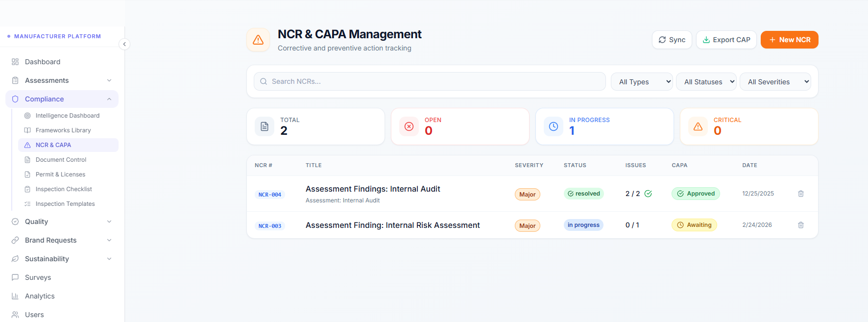The image size is (868, 322).
Task: Click the Export CAP button
Action: coord(726,40)
